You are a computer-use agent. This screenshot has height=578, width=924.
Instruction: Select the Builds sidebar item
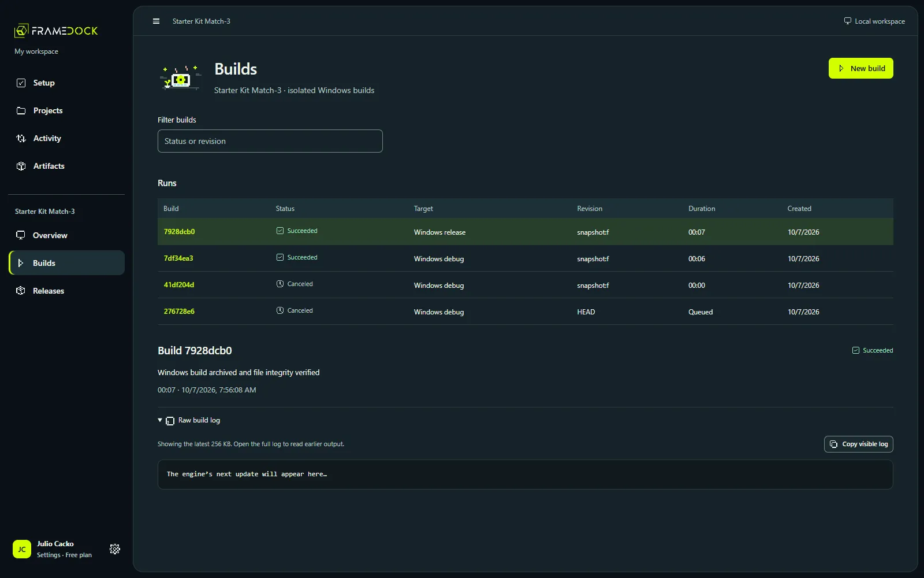pos(67,263)
